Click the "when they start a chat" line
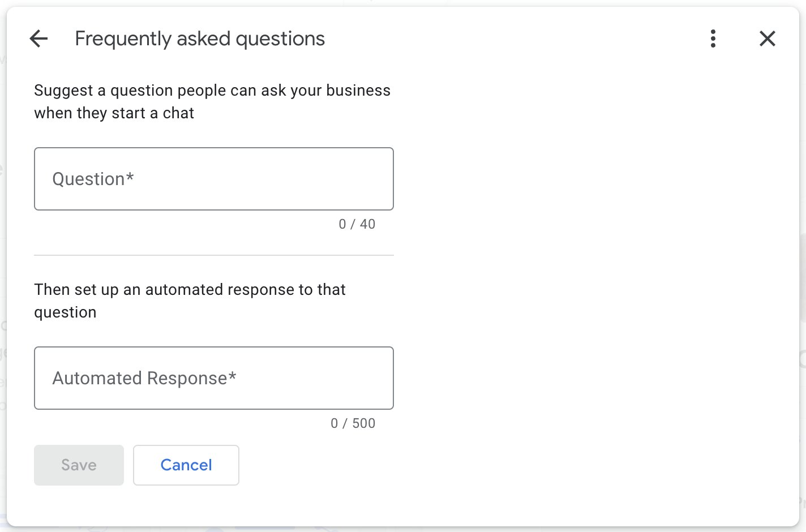The width and height of the screenshot is (806, 532). click(x=114, y=113)
